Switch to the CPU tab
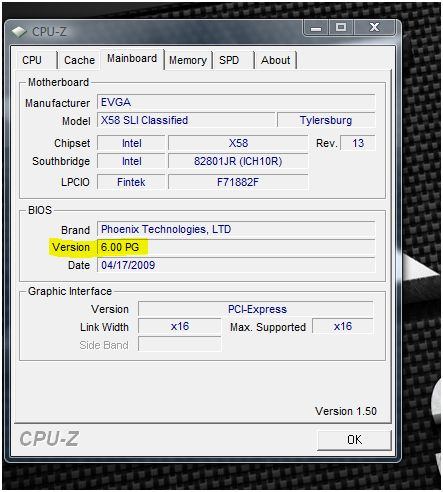 [36, 60]
